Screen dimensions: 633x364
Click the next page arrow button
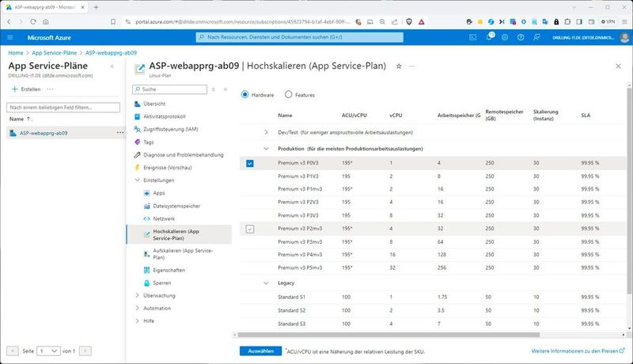coord(85,351)
